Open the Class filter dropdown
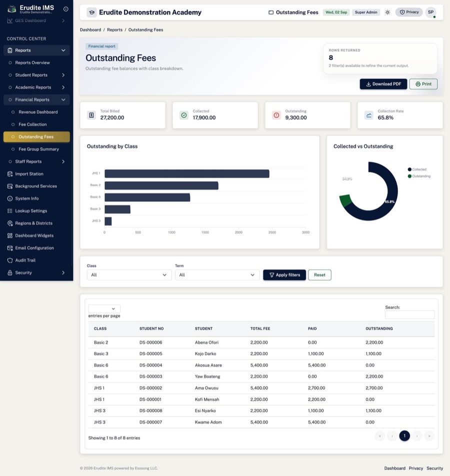This screenshot has width=450, height=476. coord(129,275)
